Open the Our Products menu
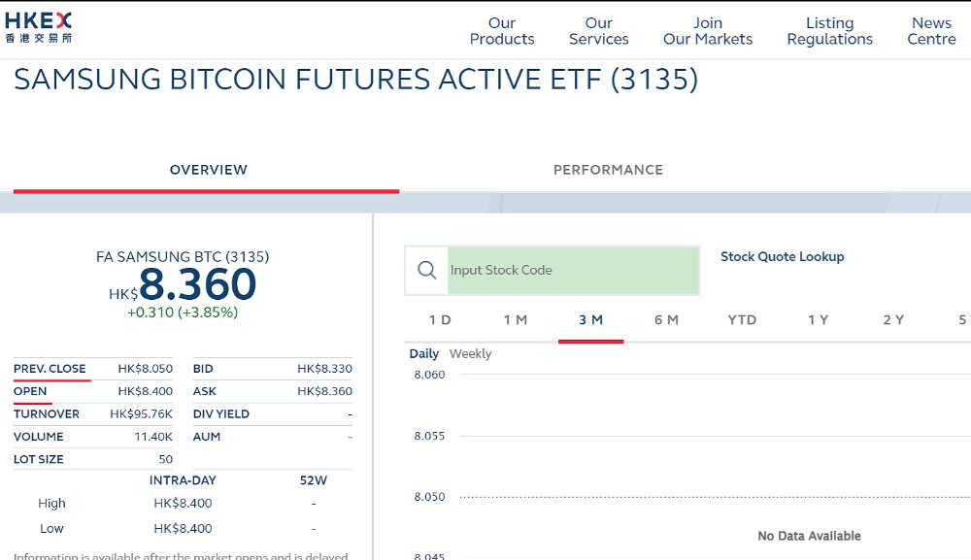Viewport: 971px width, 560px height. pos(502,31)
